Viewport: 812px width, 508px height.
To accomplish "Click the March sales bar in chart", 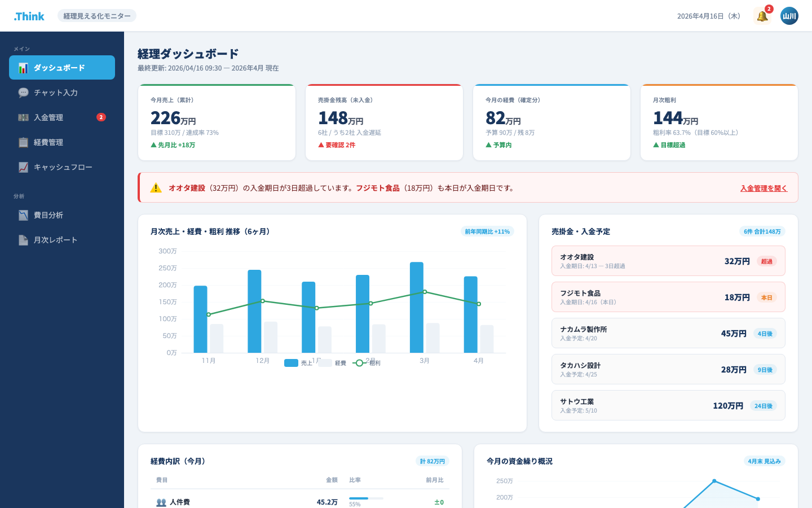I will click(x=417, y=308).
